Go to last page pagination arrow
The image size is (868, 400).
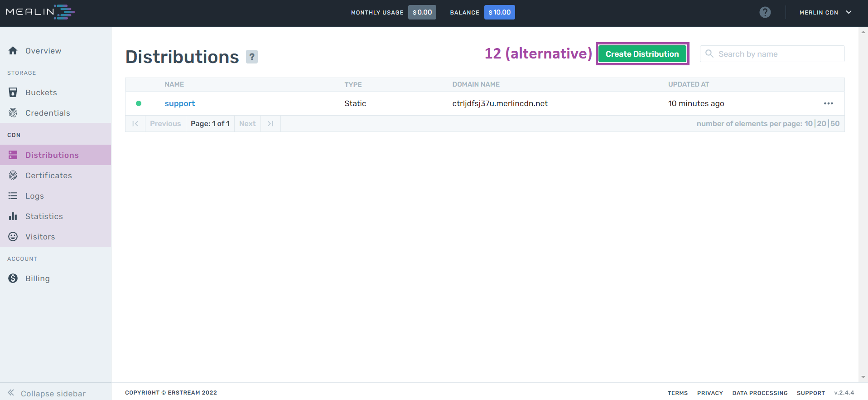pos(270,124)
